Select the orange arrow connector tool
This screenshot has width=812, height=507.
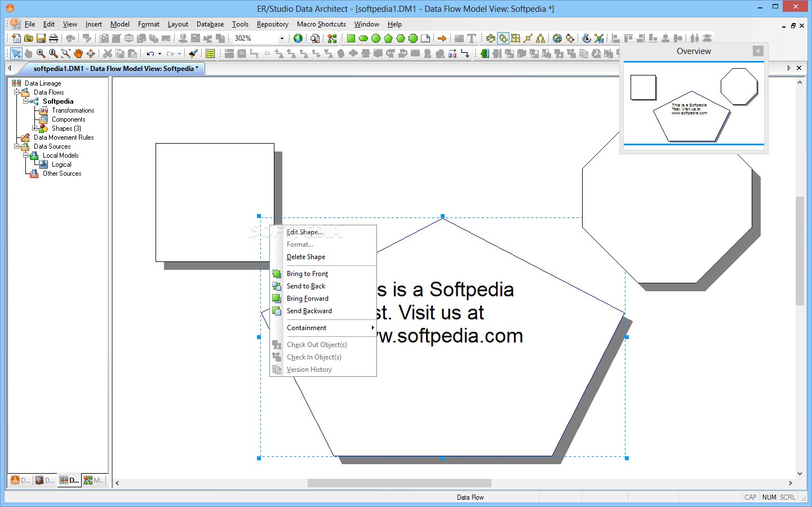(x=442, y=38)
